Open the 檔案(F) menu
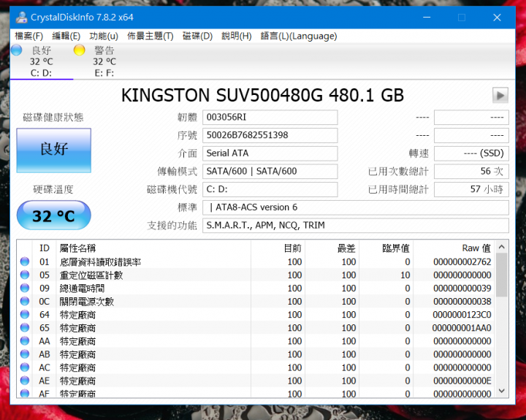This screenshot has height=420, width=526. click(28, 36)
